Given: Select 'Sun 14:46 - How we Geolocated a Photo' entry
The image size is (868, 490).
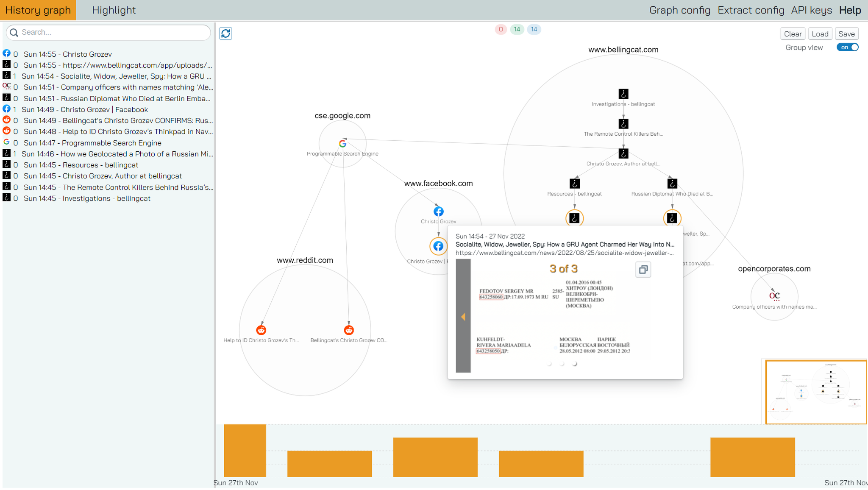Looking at the screenshot, I should coord(108,154).
